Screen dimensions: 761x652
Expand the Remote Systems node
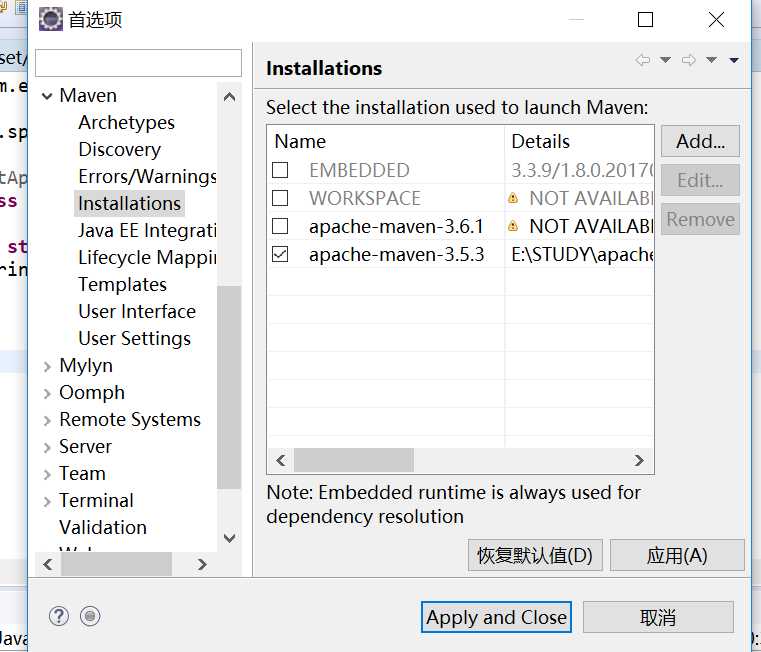point(47,420)
